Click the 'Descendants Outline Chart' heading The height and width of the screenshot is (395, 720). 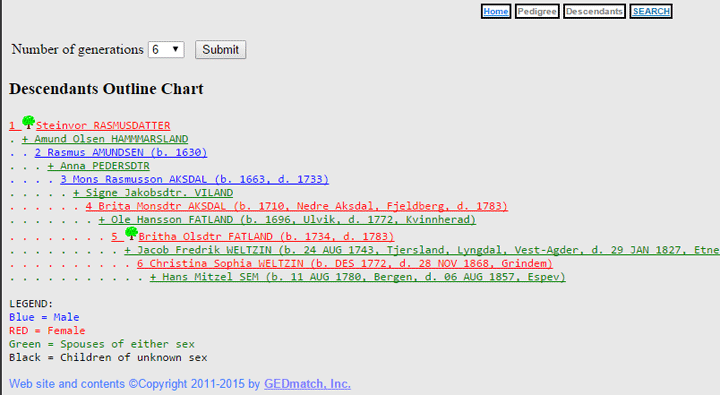point(106,89)
